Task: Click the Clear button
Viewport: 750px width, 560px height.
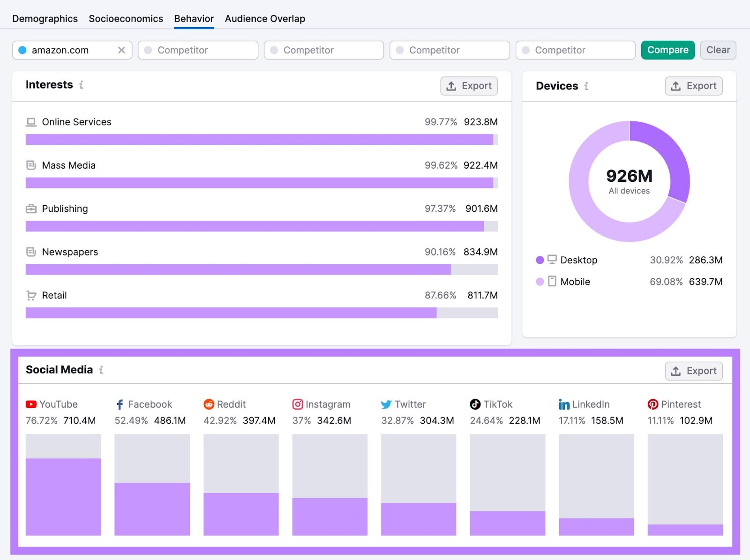Action: (x=718, y=50)
